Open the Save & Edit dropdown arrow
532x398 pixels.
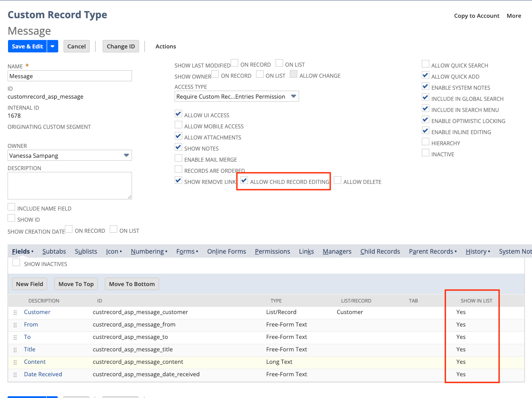(53, 46)
